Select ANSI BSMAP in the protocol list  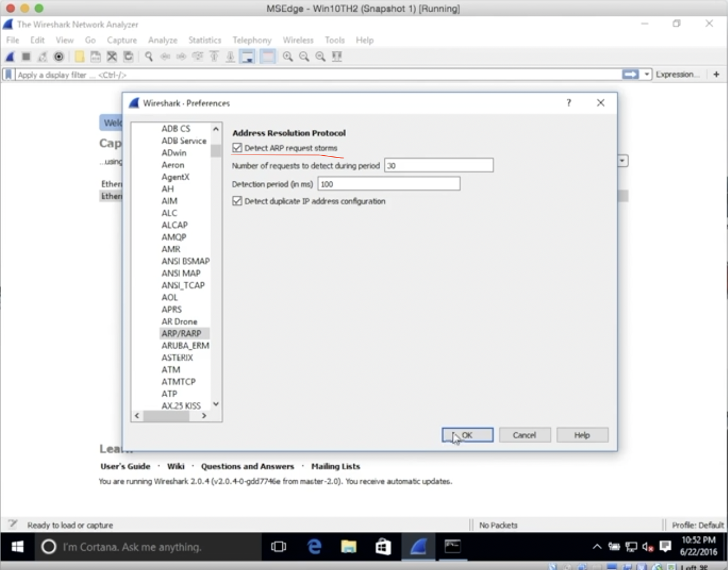pos(185,261)
